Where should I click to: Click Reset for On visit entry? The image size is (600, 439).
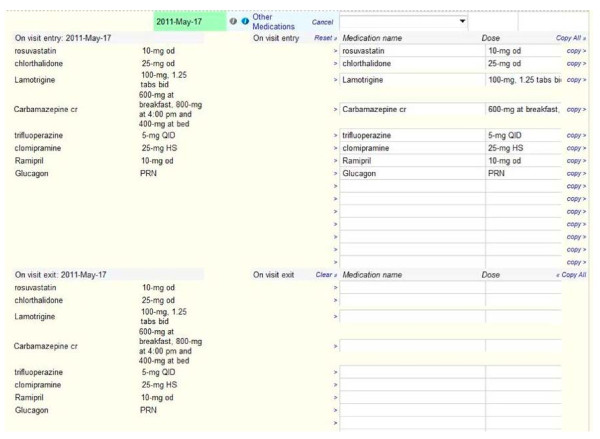click(x=325, y=38)
